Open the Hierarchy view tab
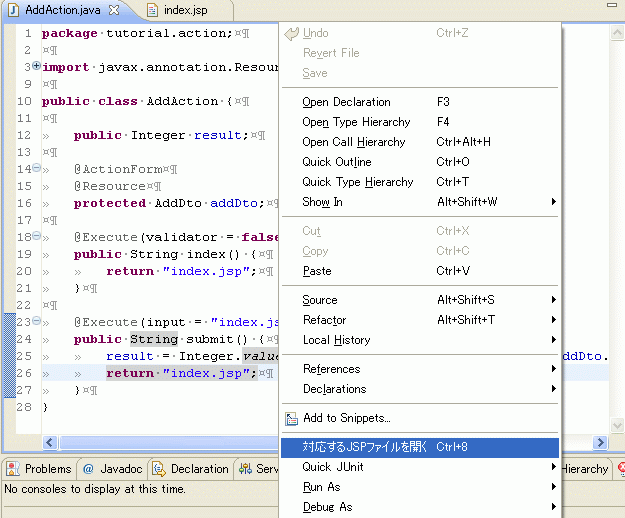Image resolution: width=625 pixels, height=518 pixels. tap(585, 469)
